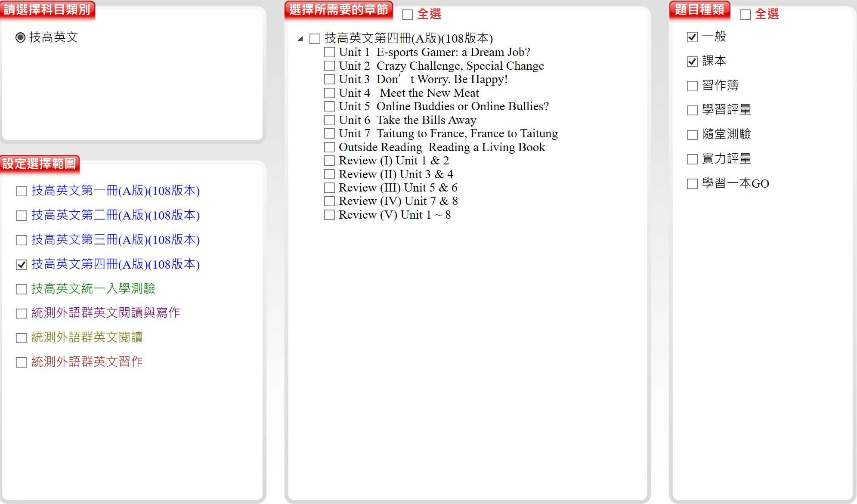Click the Unit 4 Meet the New Meat text
Viewport: 857px width, 504px height.
409,93
